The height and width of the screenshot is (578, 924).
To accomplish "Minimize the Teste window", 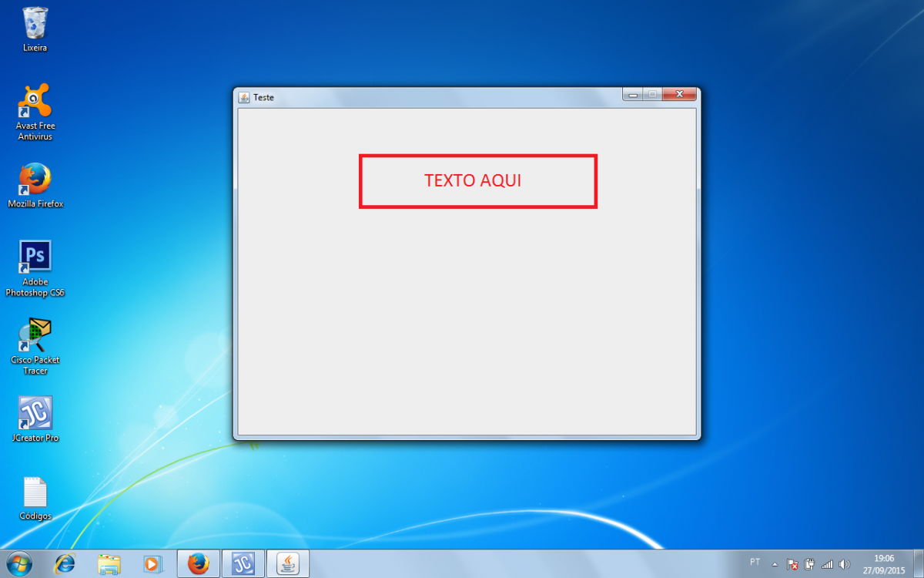I will [x=633, y=94].
